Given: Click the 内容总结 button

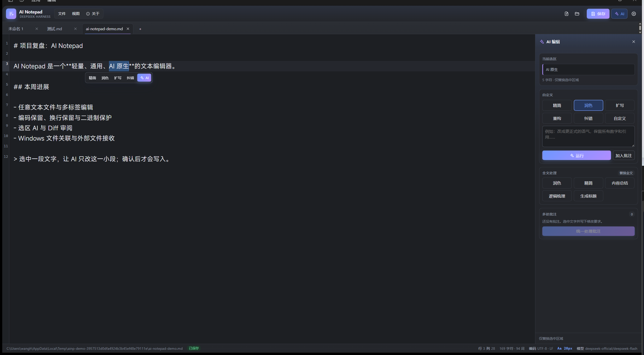Looking at the screenshot, I should point(620,183).
